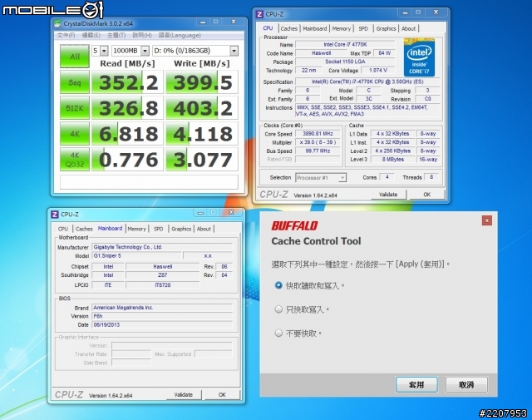532x420 pixels.
Task: Switch to the SPD tab in the lower CPU-Z window
Action: (x=159, y=229)
